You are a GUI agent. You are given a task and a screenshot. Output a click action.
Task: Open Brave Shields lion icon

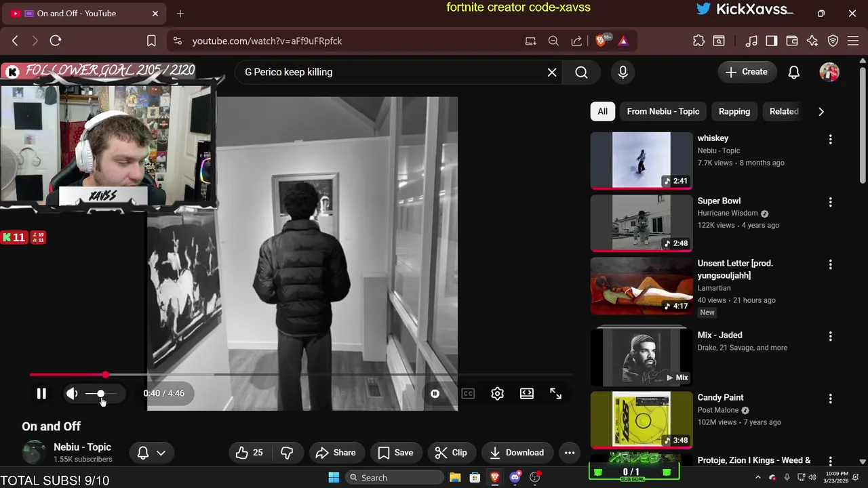click(601, 41)
